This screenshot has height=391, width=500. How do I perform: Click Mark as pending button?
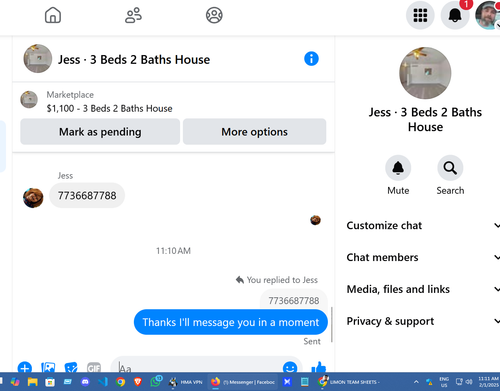(100, 132)
